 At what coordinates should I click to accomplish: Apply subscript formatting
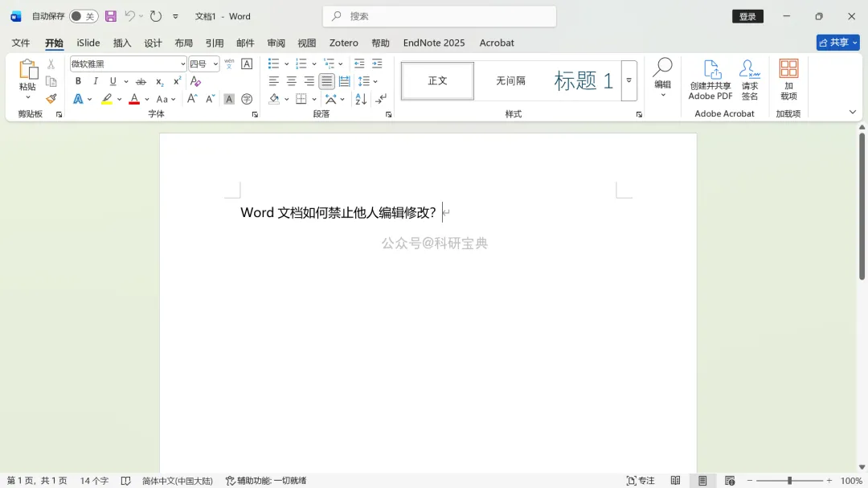159,81
